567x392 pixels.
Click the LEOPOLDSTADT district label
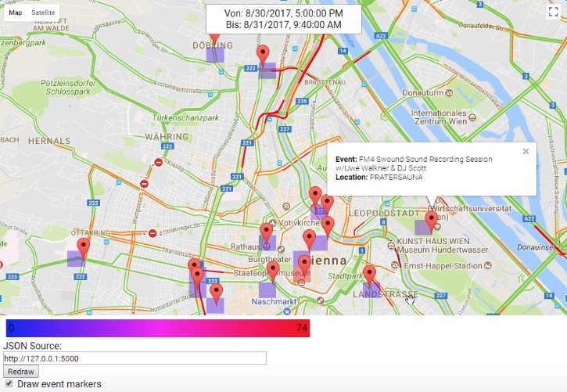click(384, 213)
